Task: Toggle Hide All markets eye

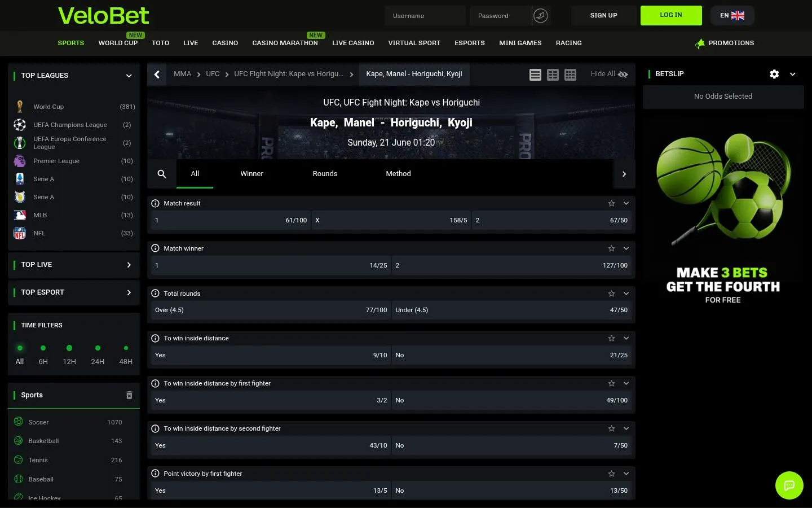Action: tap(623, 74)
